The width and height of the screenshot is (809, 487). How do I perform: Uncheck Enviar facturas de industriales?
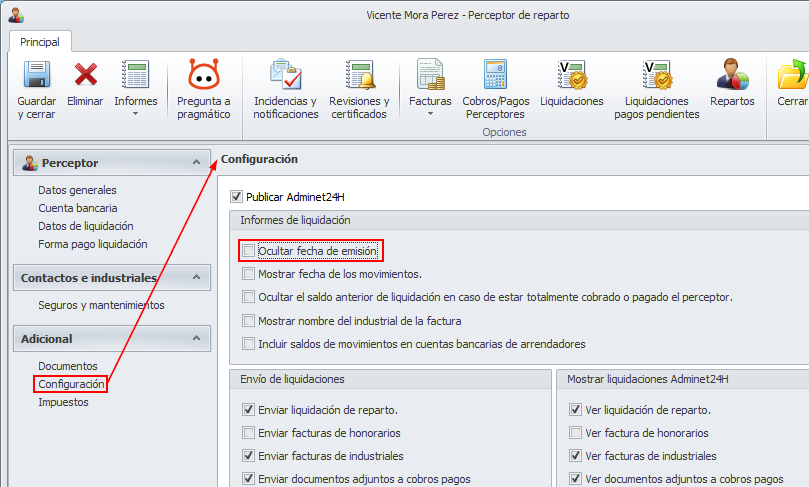click(249, 456)
